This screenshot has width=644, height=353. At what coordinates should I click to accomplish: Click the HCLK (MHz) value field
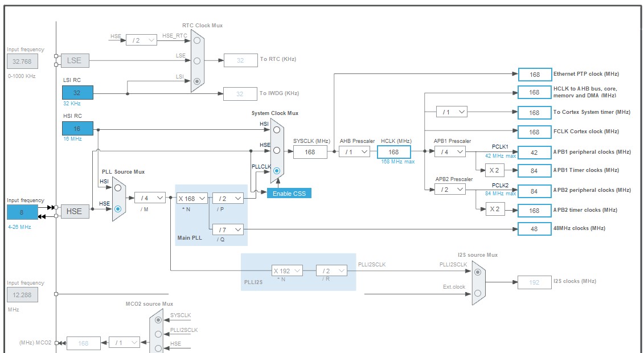tap(393, 152)
